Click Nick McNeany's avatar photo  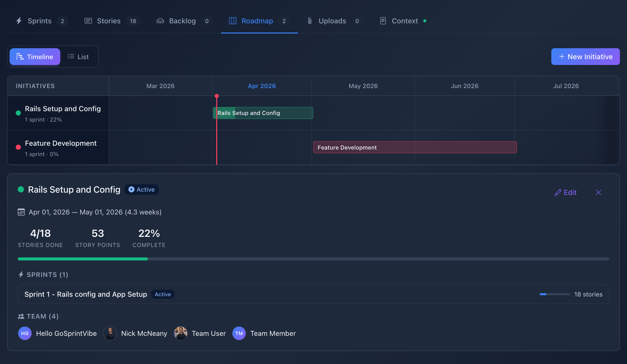point(110,333)
